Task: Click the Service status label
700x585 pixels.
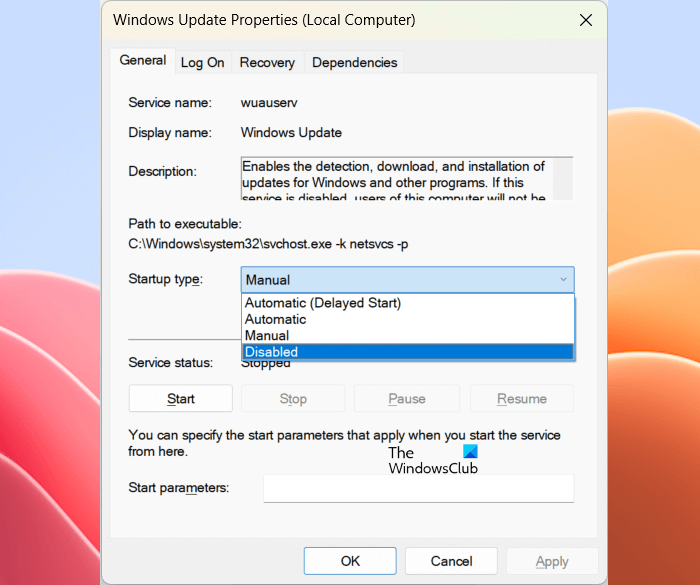Action: 171,363
